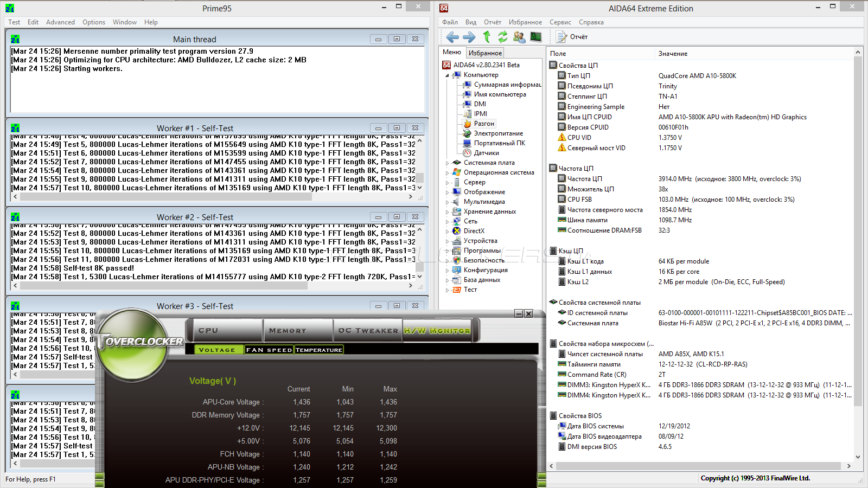This screenshot has height=488, width=868.
Task: Open AIDA64 users icon in toolbar
Action: click(x=519, y=37)
